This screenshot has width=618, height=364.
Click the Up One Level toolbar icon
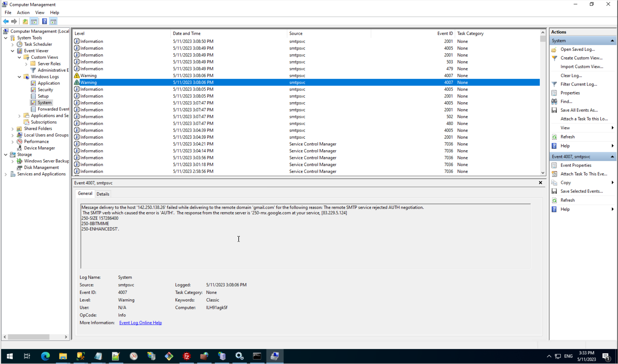[25, 21]
